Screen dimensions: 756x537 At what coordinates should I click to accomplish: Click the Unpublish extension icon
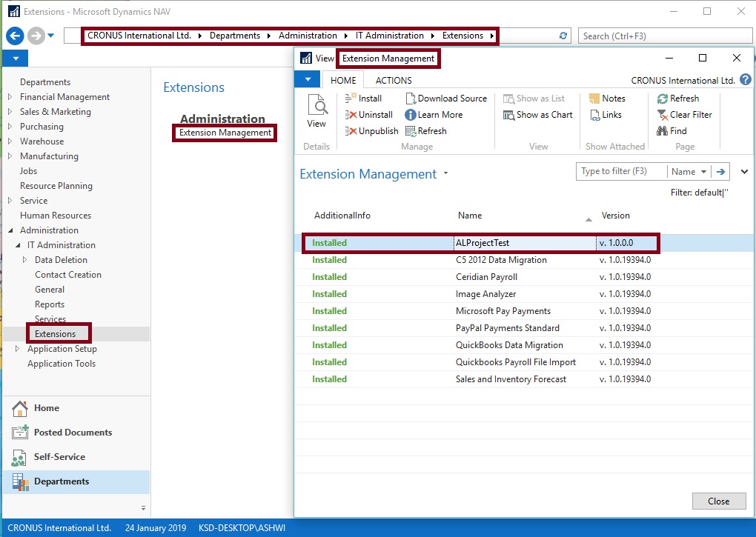click(x=351, y=131)
